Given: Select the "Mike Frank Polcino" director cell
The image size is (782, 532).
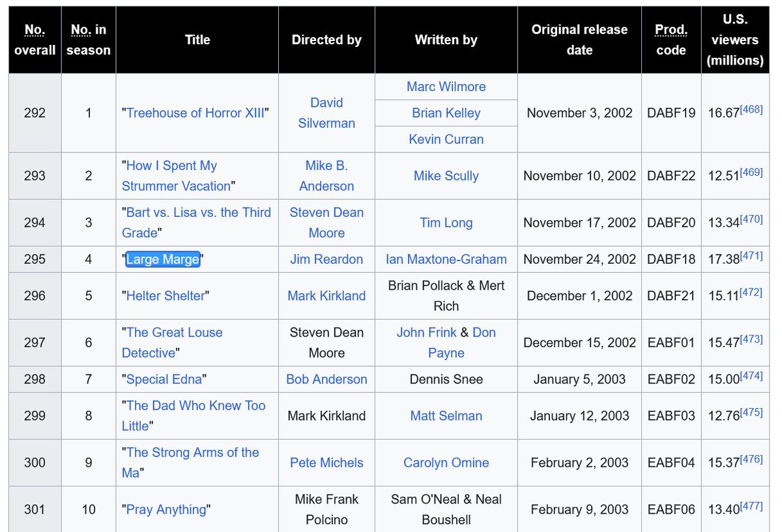Looking at the screenshot, I should pyautogui.click(x=326, y=509).
